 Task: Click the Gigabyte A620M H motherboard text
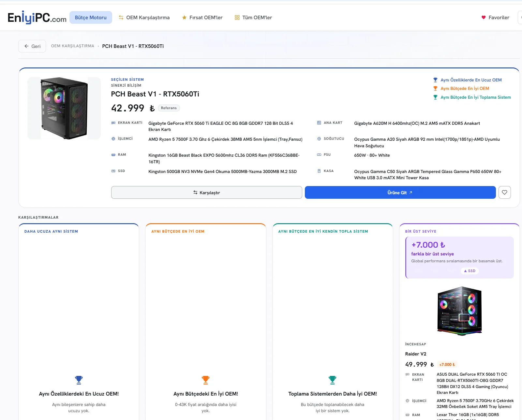417,123
